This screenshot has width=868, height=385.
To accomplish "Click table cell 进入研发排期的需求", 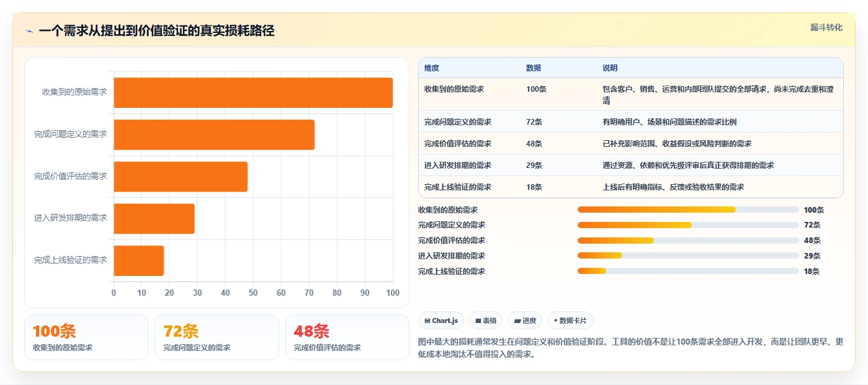I will (x=458, y=166).
